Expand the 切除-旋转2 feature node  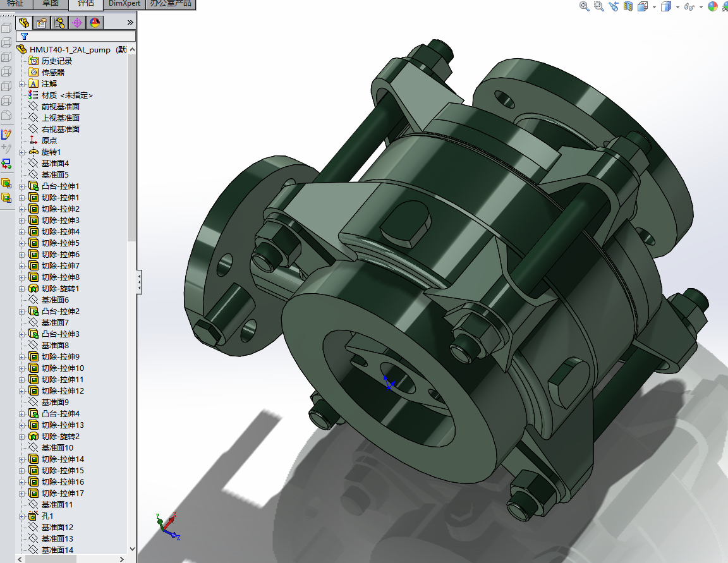coord(22,437)
